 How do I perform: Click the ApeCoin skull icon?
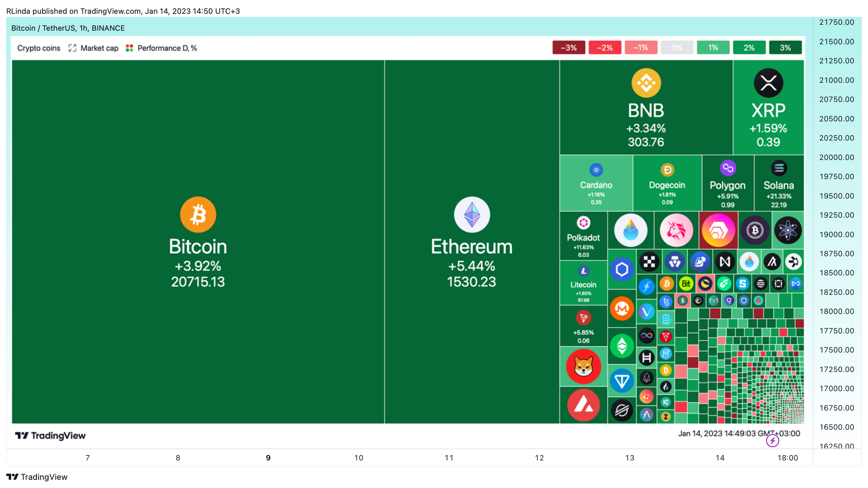click(700, 262)
